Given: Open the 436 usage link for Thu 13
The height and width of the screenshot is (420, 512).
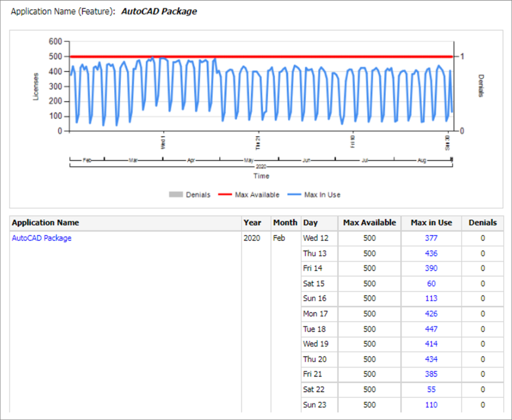Looking at the screenshot, I should click(431, 253).
